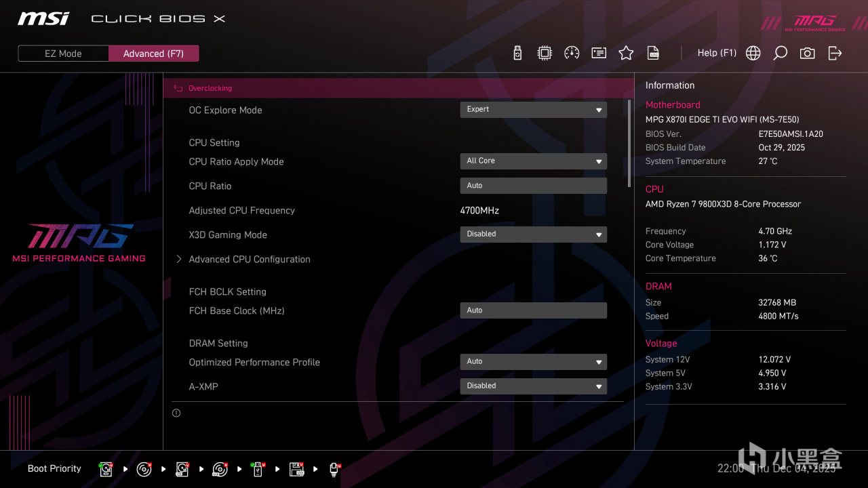Open the X3D Gaming Mode dropdown
This screenshot has width=868, height=488.
(x=534, y=235)
